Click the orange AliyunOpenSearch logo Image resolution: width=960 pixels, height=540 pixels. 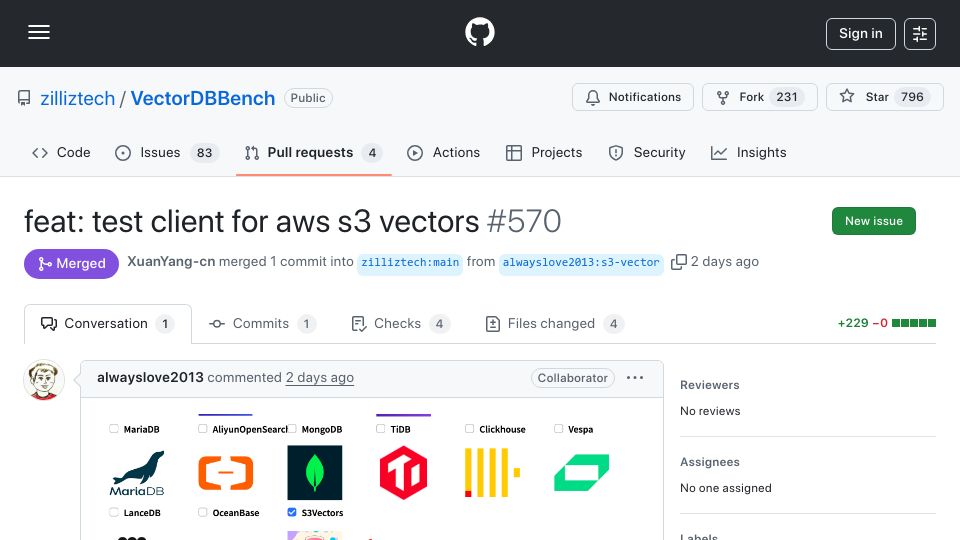point(226,473)
